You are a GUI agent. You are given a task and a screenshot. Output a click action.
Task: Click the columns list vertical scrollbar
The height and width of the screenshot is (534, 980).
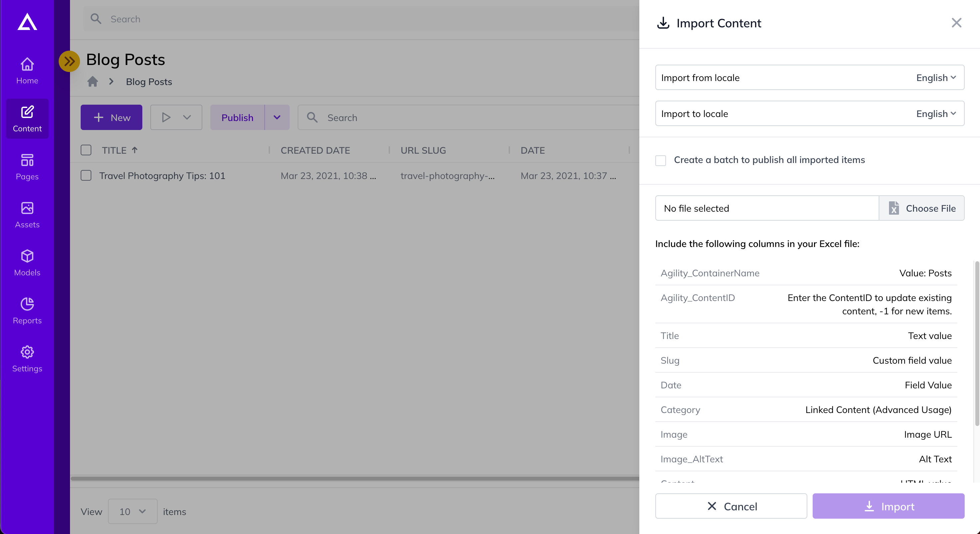click(x=977, y=343)
